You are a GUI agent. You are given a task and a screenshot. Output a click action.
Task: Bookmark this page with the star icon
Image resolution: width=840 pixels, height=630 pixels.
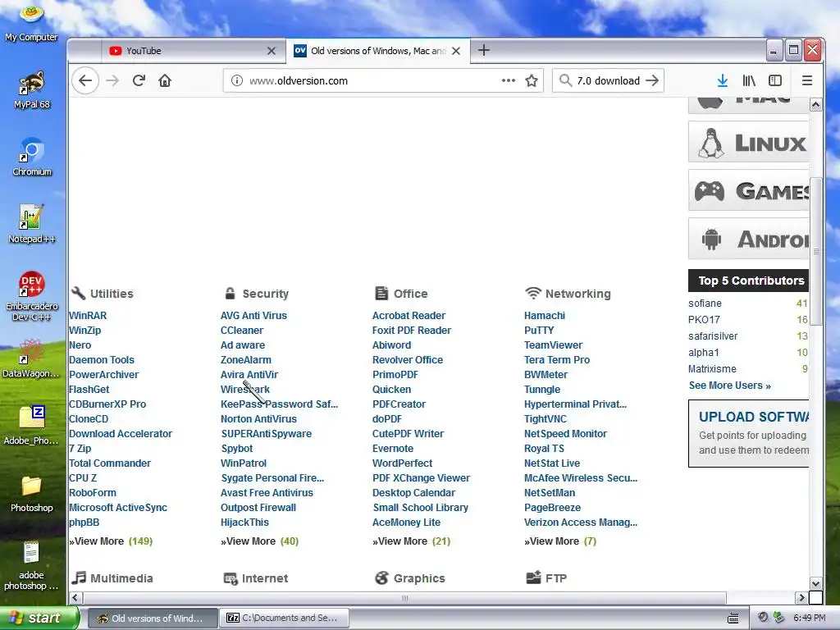(532, 80)
